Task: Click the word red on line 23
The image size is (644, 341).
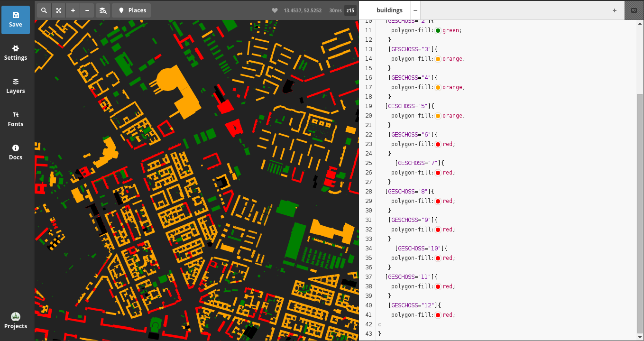Action: tap(447, 144)
